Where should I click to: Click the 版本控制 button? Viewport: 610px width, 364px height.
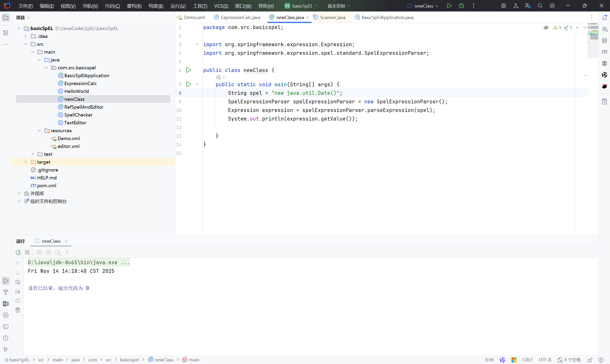click(339, 6)
